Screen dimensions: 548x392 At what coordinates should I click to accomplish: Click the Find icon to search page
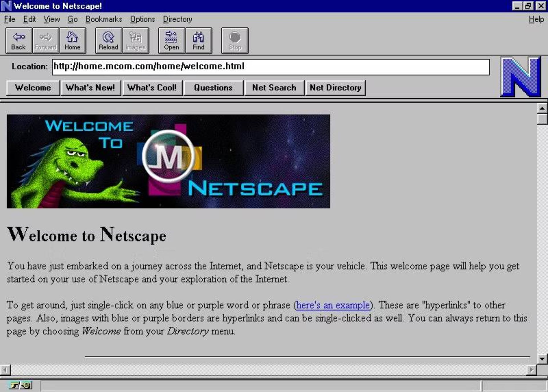pos(198,40)
